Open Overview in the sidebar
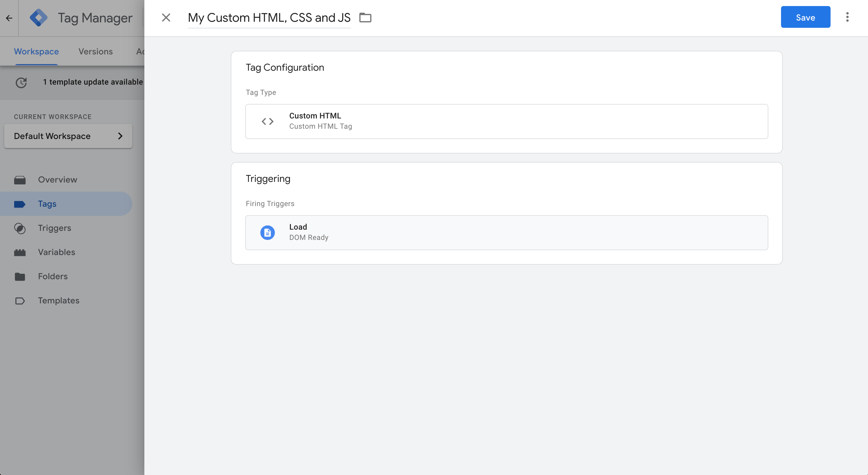The height and width of the screenshot is (475, 868). click(57, 180)
